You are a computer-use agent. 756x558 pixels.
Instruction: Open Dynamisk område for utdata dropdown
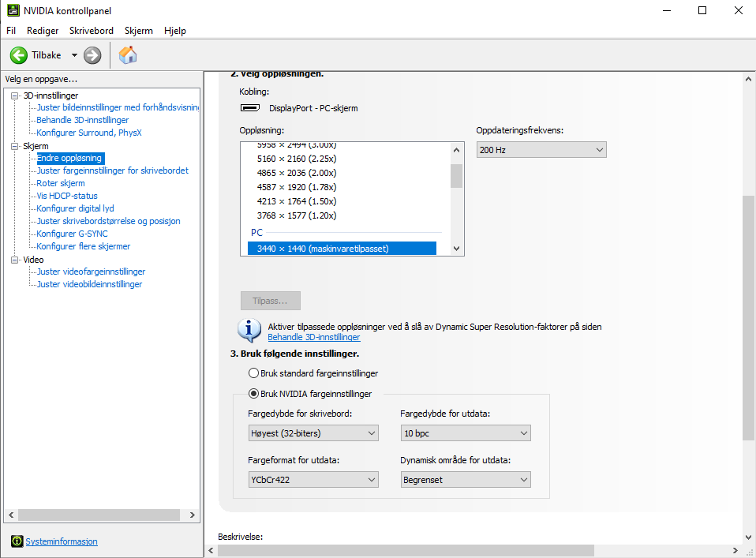[466, 479]
